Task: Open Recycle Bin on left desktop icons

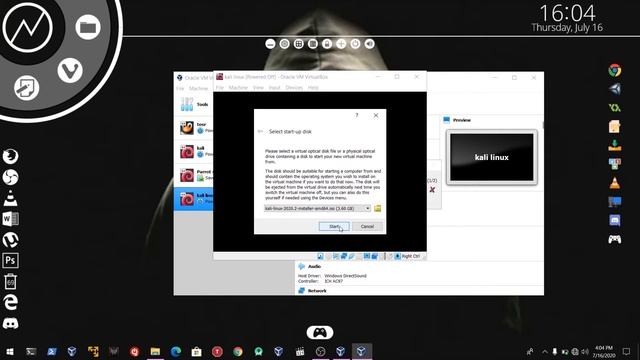Action: click(10, 282)
